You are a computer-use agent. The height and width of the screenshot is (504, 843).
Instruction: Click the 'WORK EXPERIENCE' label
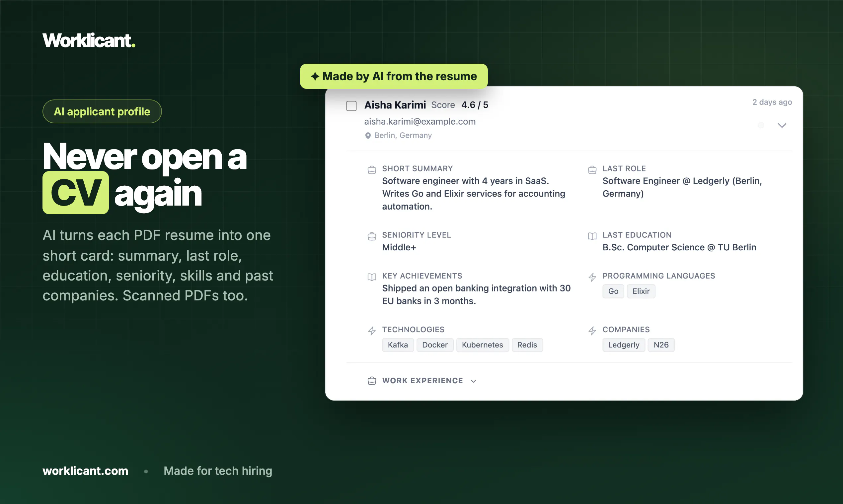[x=422, y=381]
